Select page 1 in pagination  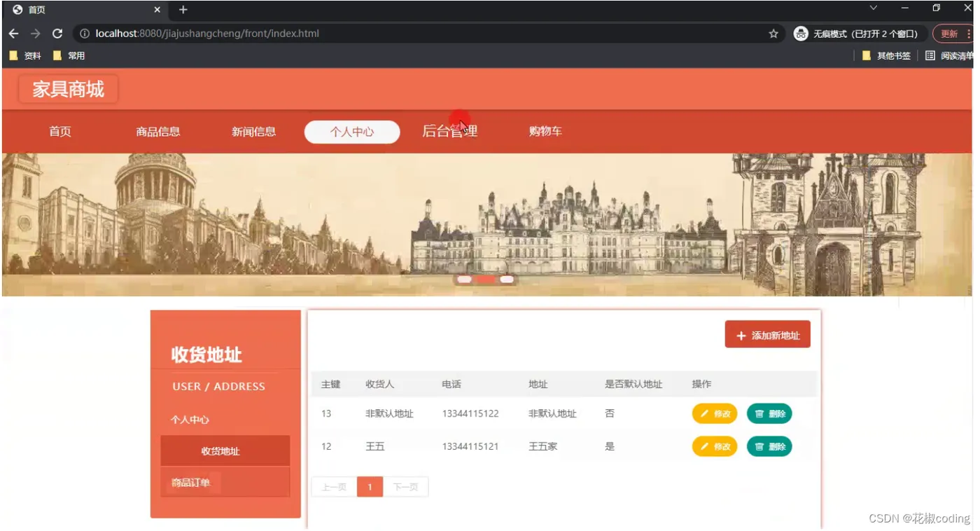pos(370,487)
